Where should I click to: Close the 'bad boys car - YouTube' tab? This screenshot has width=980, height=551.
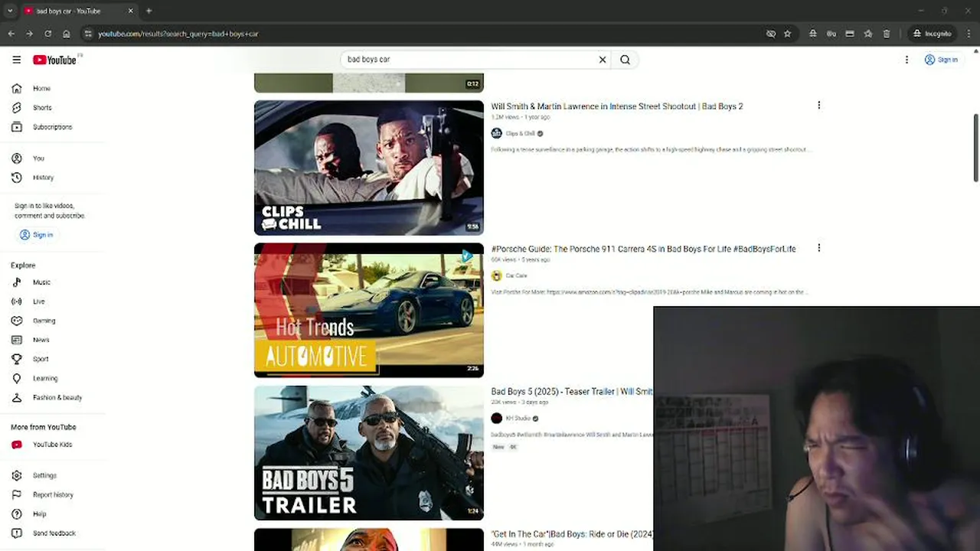130,11
